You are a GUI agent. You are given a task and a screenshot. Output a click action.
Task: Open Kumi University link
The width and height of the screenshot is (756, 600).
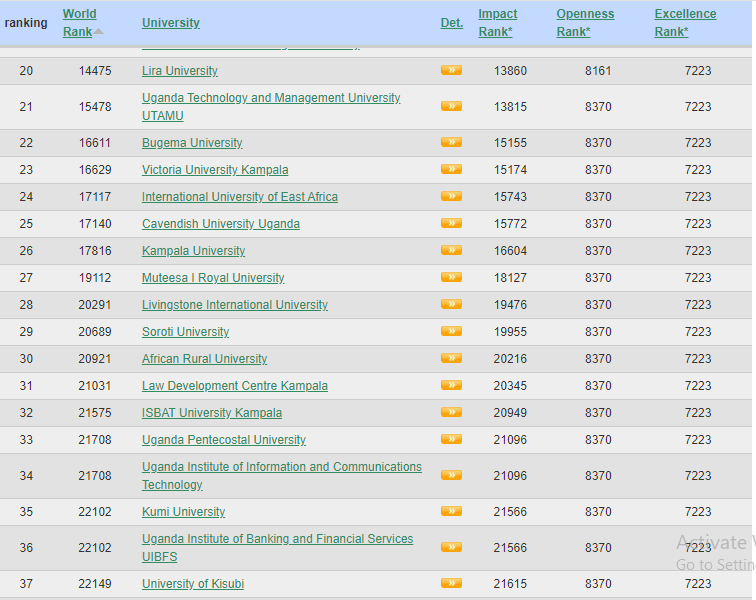pos(183,512)
